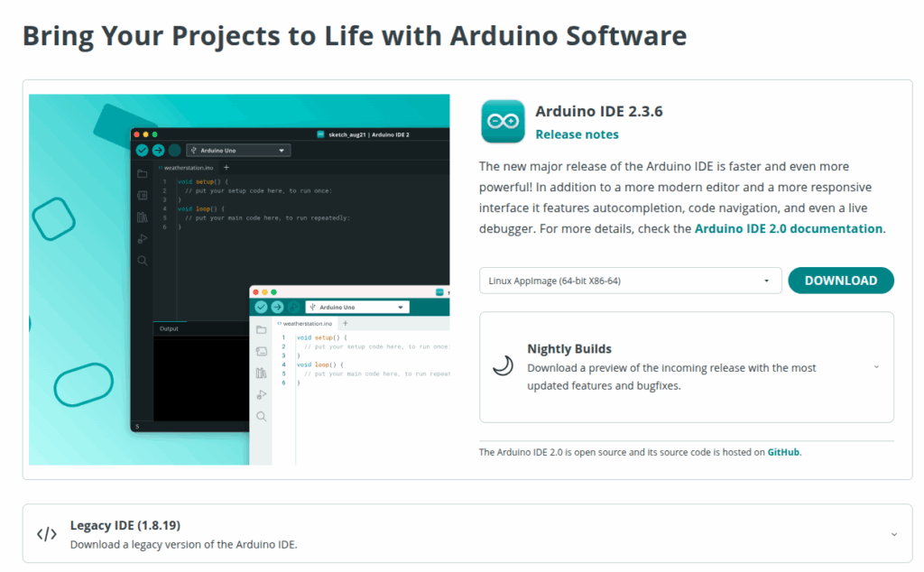The width and height of the screenshot is (924, 572).
Task: Open the Linux AppImage platform dropdown
Action: pos(630,281)
